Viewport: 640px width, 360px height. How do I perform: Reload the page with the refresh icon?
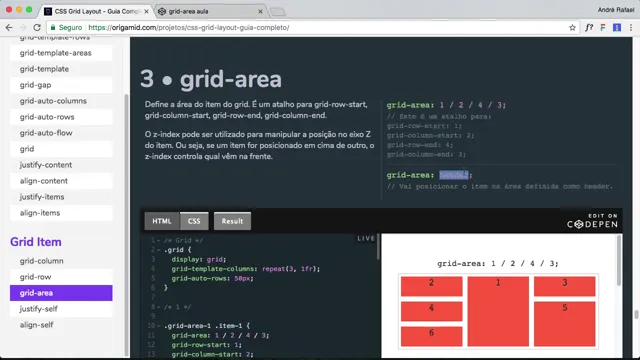pos(37,28)
